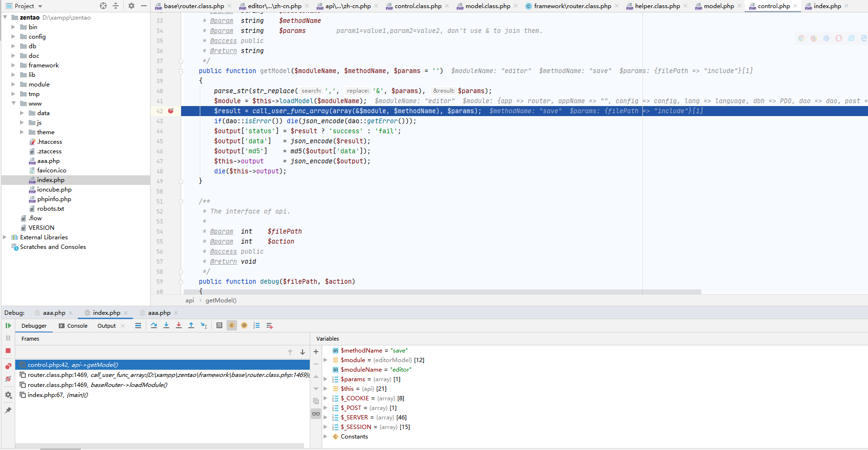Screen dimensions: 868x450
Task: Click the @ icon in debug toolbar
Action: point(244,326)
